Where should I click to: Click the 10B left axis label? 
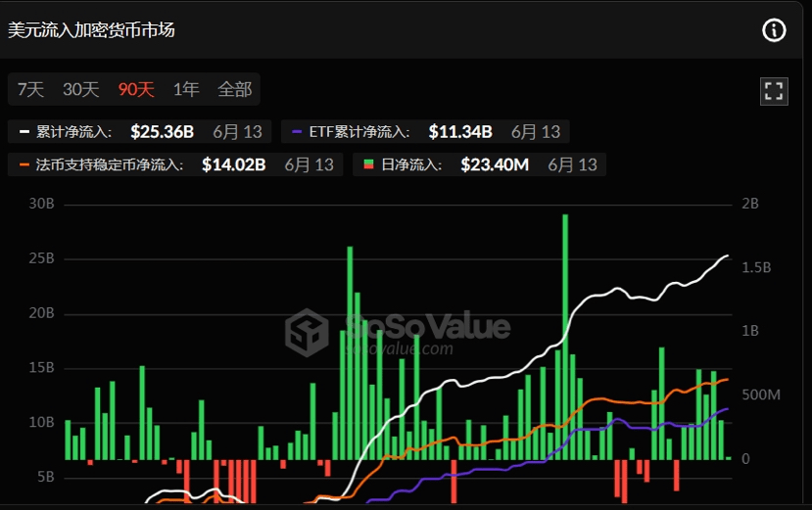point(41,422)
